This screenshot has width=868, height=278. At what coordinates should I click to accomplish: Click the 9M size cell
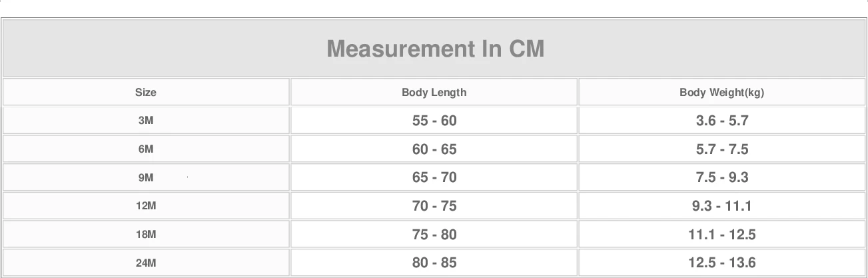pyautogui.click(x=146, y=177)
